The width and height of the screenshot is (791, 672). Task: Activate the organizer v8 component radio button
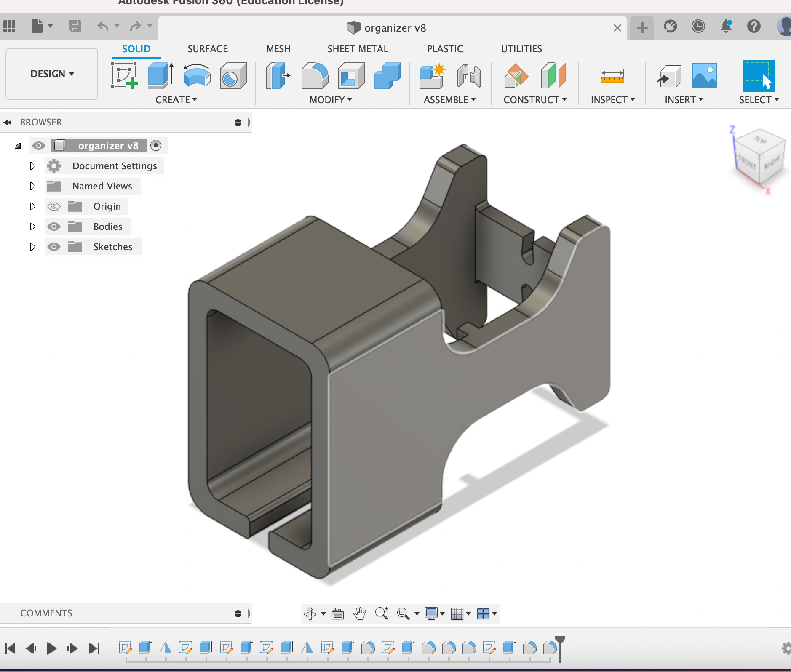click(x=156, y=145)
